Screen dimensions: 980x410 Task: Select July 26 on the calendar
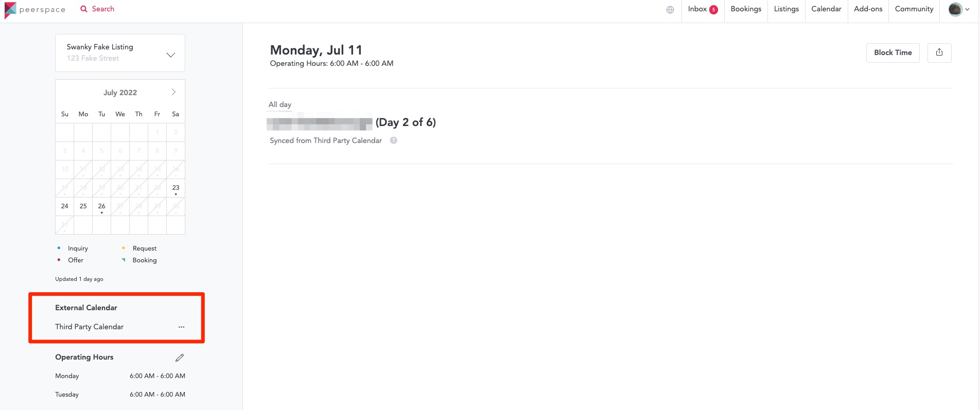click(x=102, y=207)
